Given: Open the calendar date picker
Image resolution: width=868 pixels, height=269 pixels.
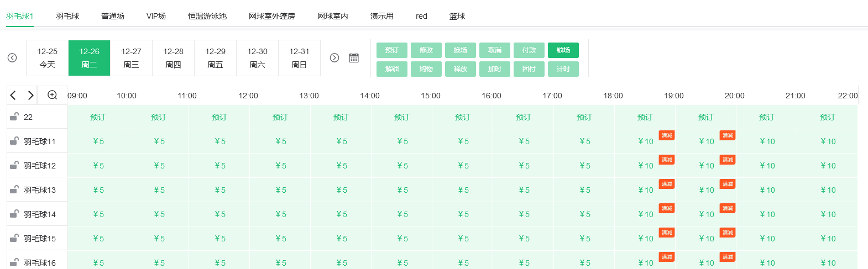Looking at the screenshot, I should [x=354, y=58].
